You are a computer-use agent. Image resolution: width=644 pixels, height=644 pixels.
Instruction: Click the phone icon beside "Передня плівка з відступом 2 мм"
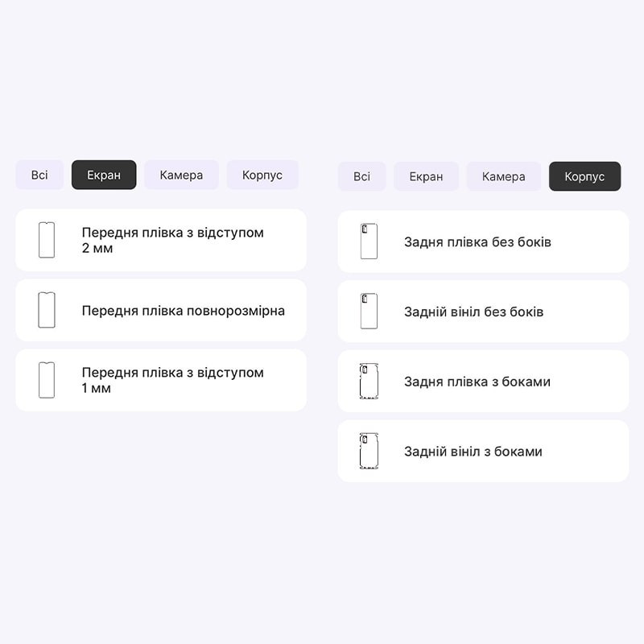click(47, 240)
